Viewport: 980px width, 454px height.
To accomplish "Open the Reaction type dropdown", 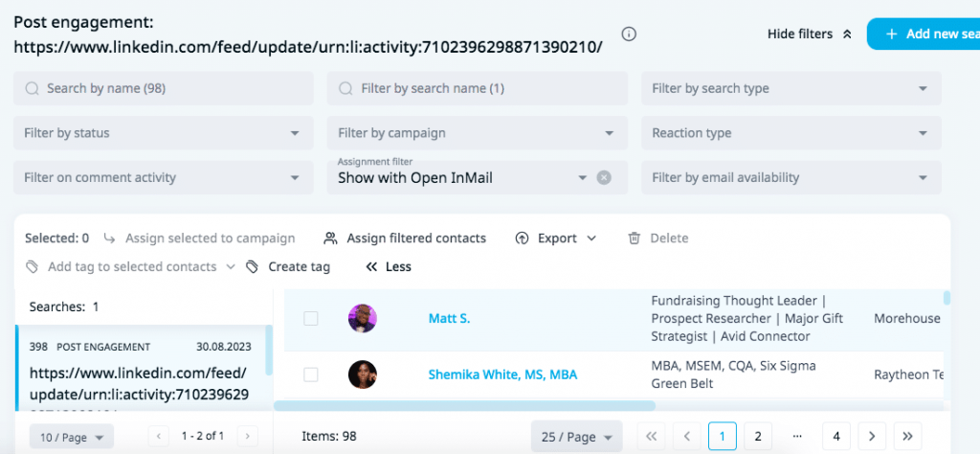I will [x=791, y=132].
